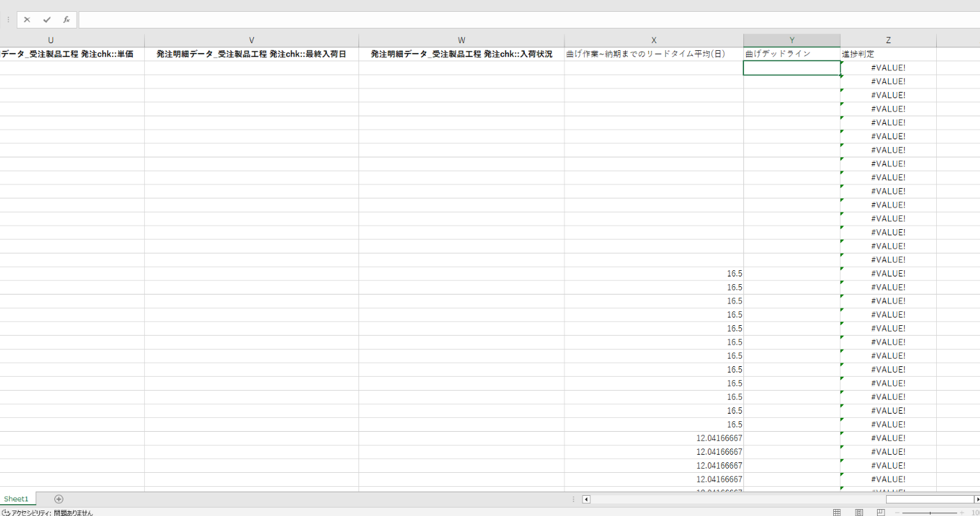Click the sheet tab scroll divider handle

[x=574, y=499]
